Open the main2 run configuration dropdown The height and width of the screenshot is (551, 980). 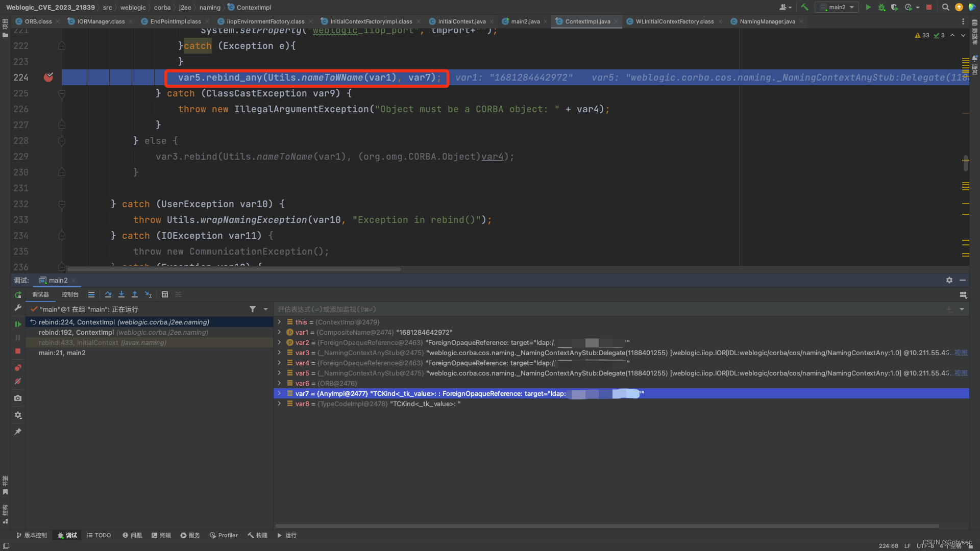coord(837,7)
